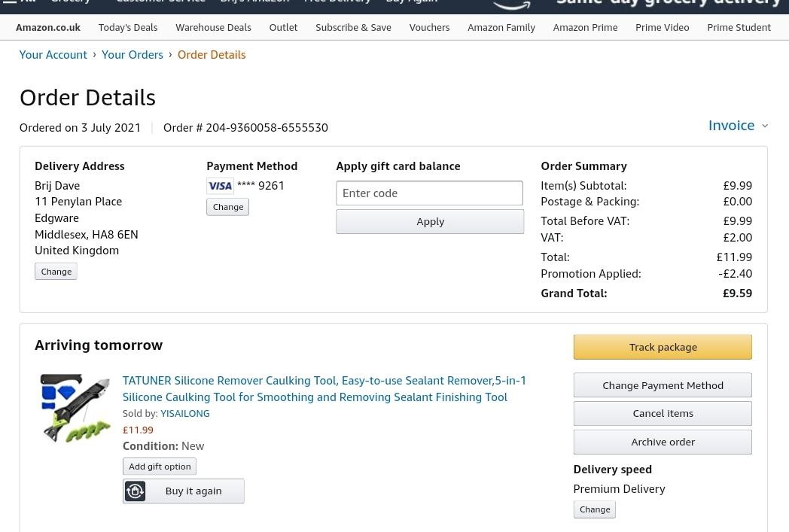Click Change under Payment Method
The width and height of the screenshot is (789, 532).
[227, 207]
